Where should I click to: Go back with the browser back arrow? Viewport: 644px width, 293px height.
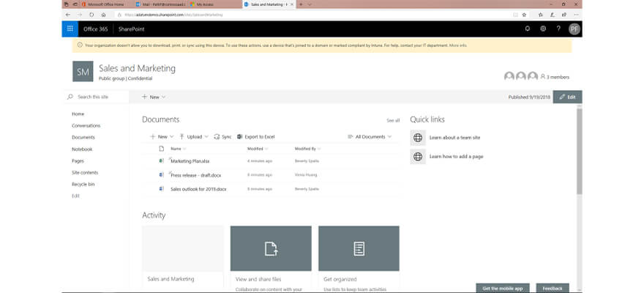[x=68, y=15]
